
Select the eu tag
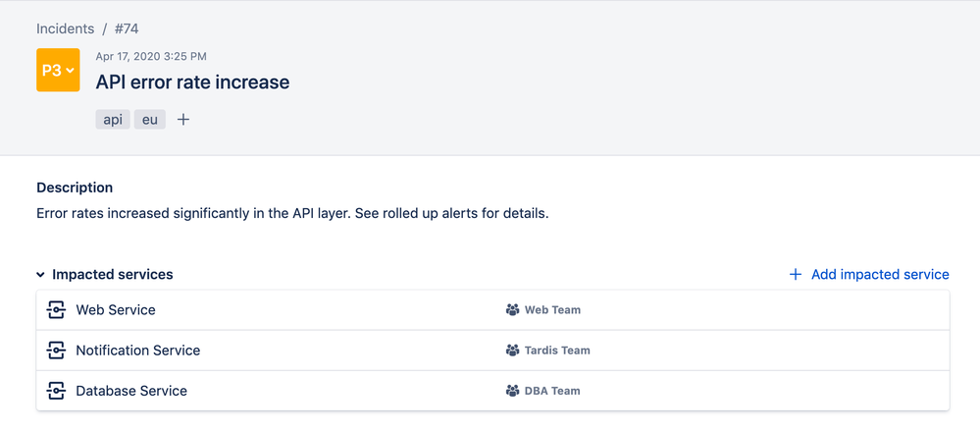[x=149, y=120]
